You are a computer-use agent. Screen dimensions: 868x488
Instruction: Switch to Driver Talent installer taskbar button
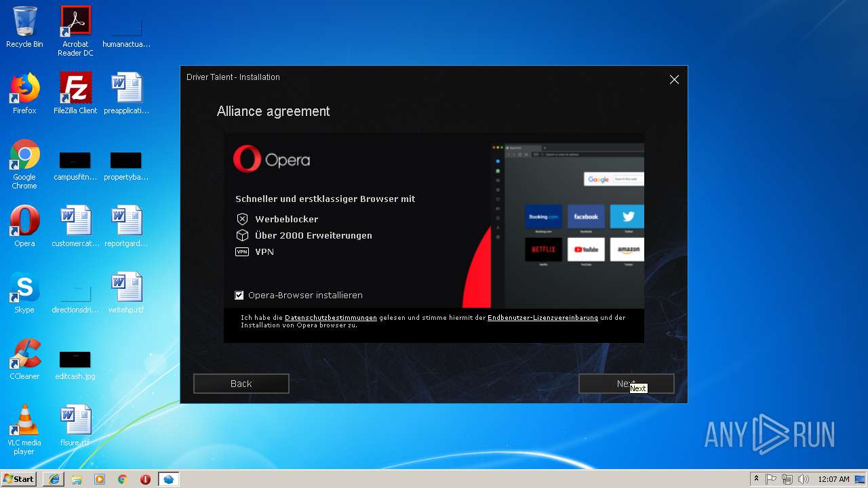tap(168, 479)
